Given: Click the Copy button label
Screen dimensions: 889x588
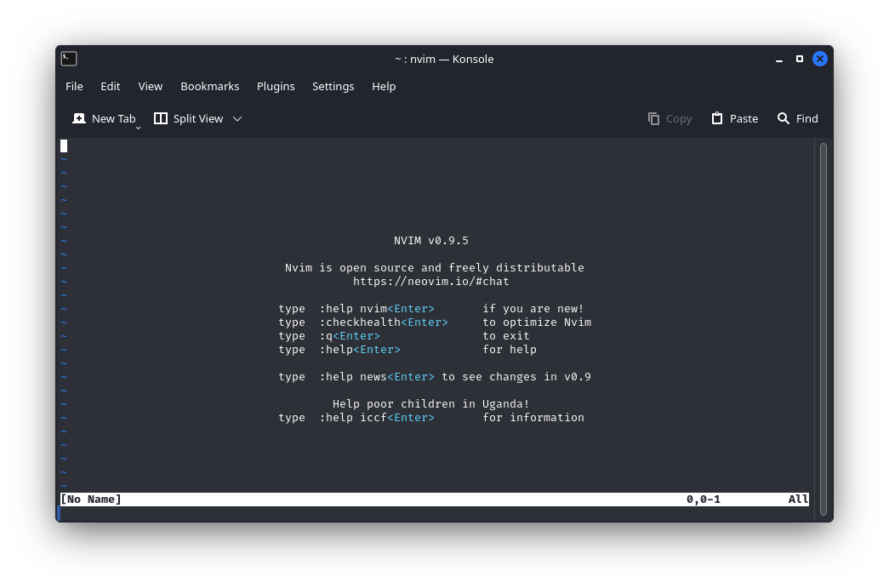Looking at the screenshot, I should [679, 118].
